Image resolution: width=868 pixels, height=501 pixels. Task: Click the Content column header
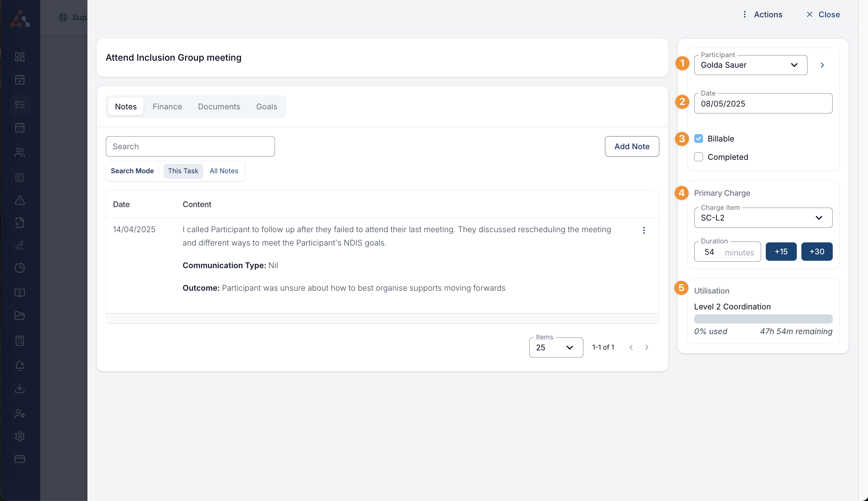click(197, 204)
